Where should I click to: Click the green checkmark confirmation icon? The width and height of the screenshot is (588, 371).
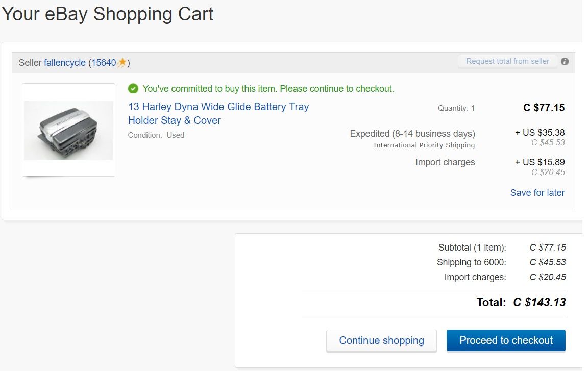coord(133,89)
